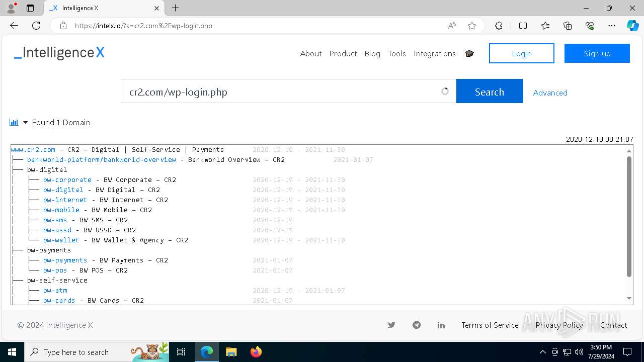
Task: Go back to the previous page
Action: tap(14, 26)
